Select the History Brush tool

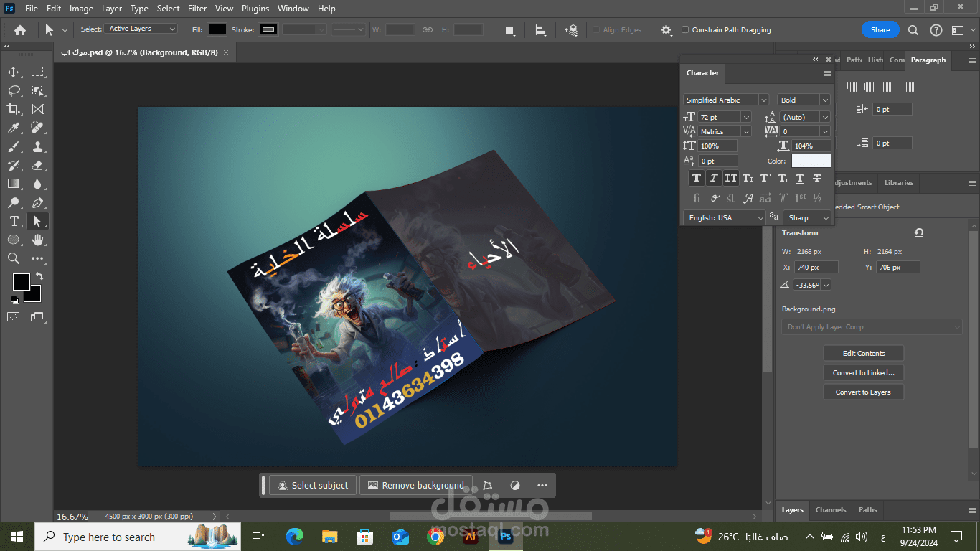click(x=14, y=165)
